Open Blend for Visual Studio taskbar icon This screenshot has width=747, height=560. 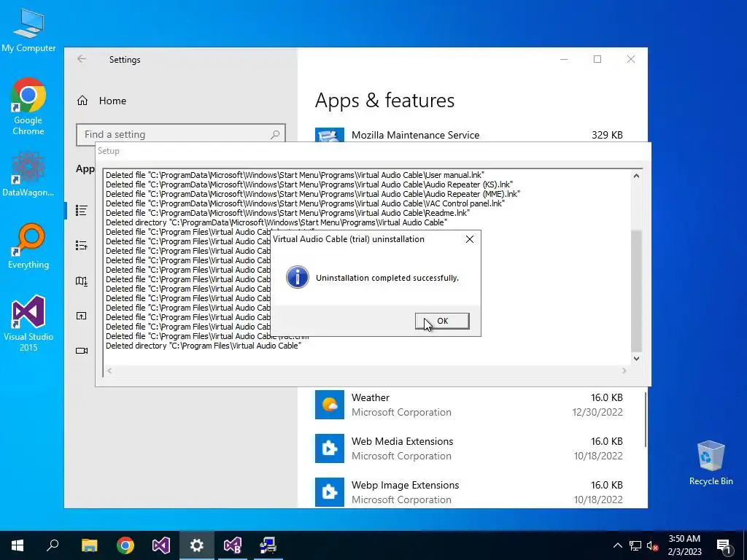click(x=233, y=545)
